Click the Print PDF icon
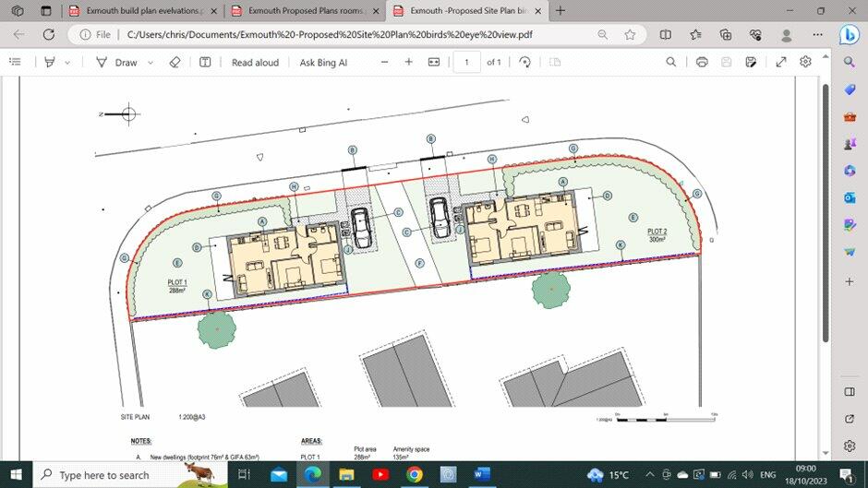The height and width of the screenshot is (488, 868). (x=702, y=62)
